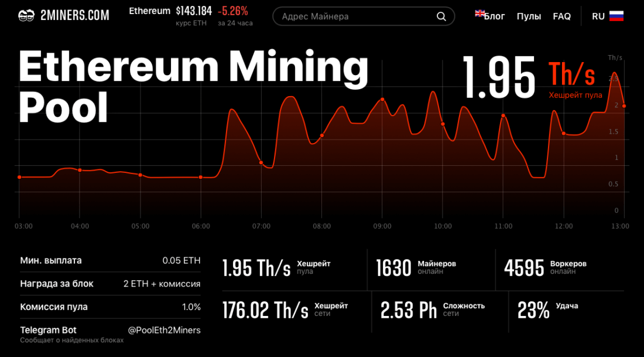Focus the Адрес Майнера search field

364,16
